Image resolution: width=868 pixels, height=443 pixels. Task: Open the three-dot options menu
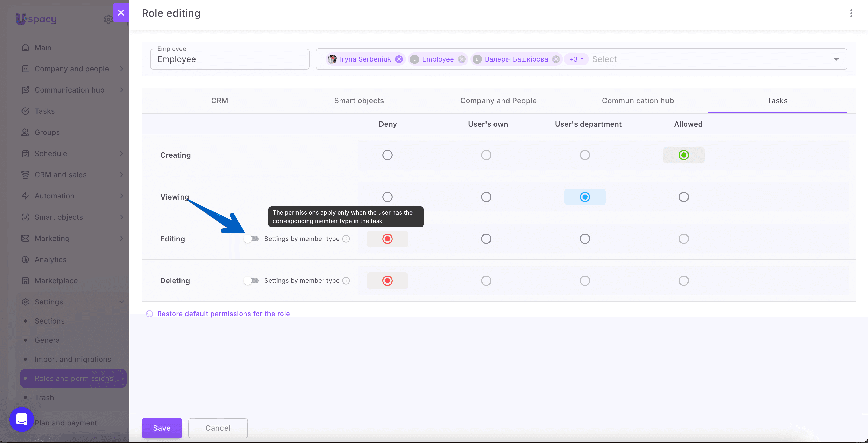click(x=851, y=13)
